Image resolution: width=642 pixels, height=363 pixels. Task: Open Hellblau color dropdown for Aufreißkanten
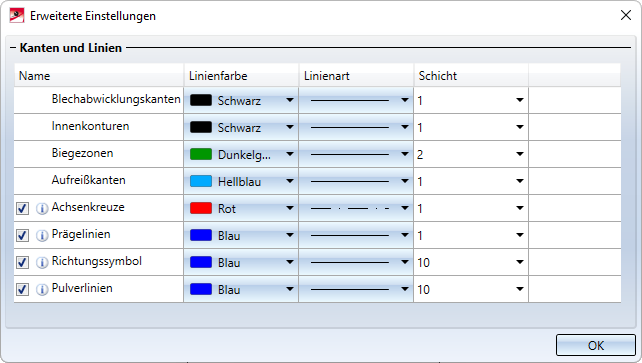(x=241, y=181)
